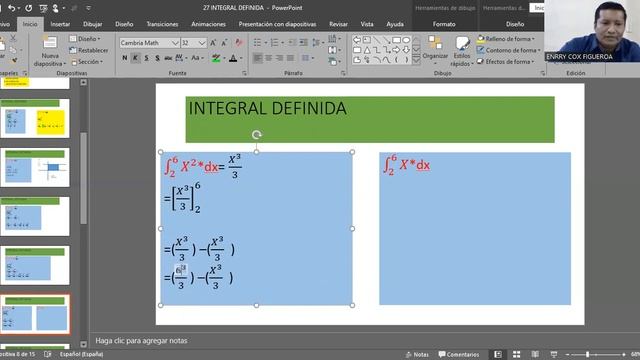Center the text in Párrafo group
The height and width of the screenshot is (360, 640).
pos(269,58)
